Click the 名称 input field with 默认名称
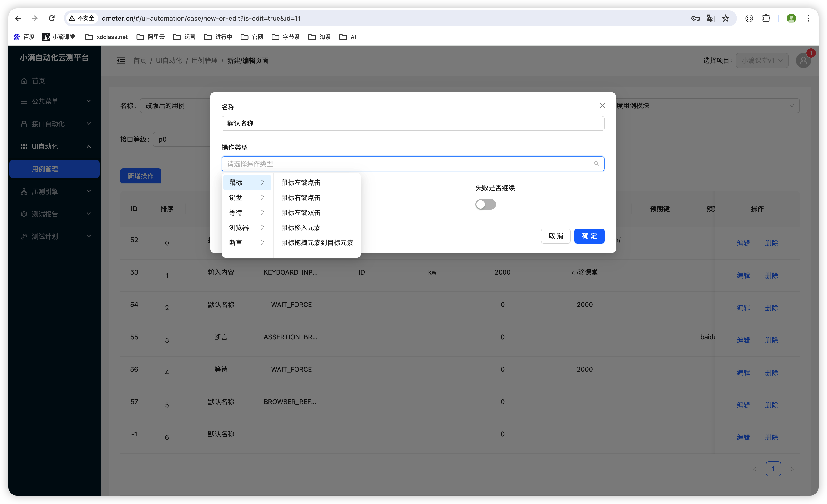Screen dimensions: 827x504 point(413,123)
